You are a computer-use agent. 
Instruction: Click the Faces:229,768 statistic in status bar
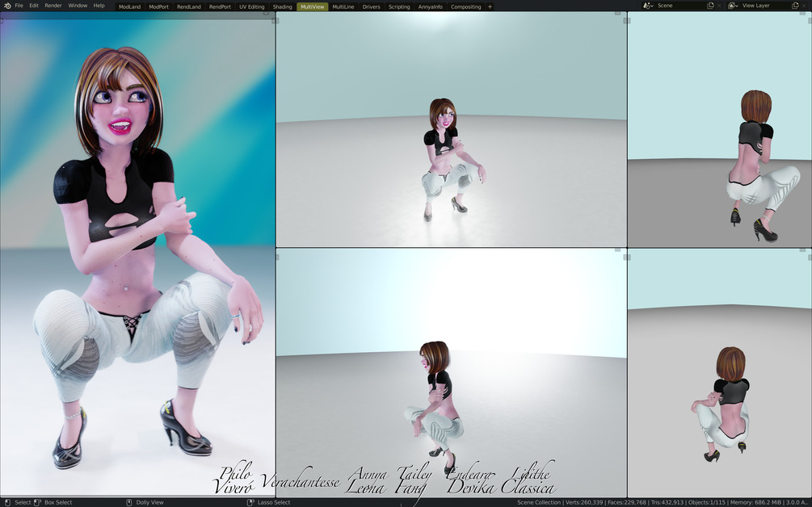click(x=627, y=502)
